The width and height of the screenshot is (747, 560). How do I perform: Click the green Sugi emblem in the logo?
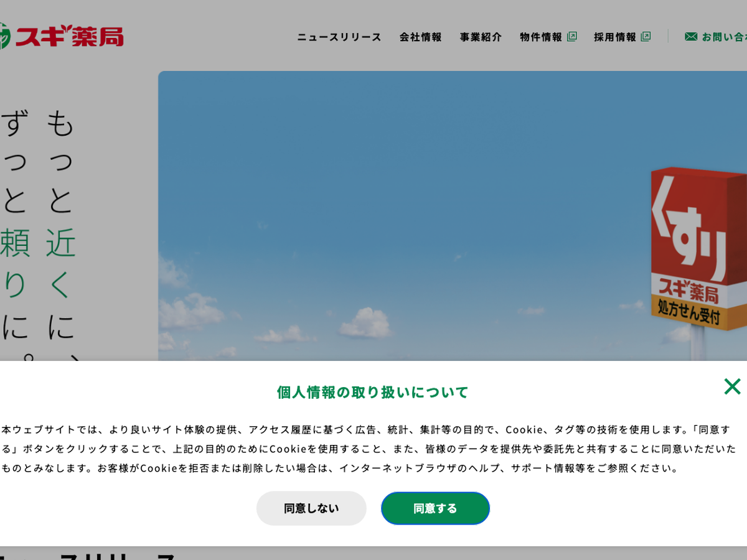(4, 37)
